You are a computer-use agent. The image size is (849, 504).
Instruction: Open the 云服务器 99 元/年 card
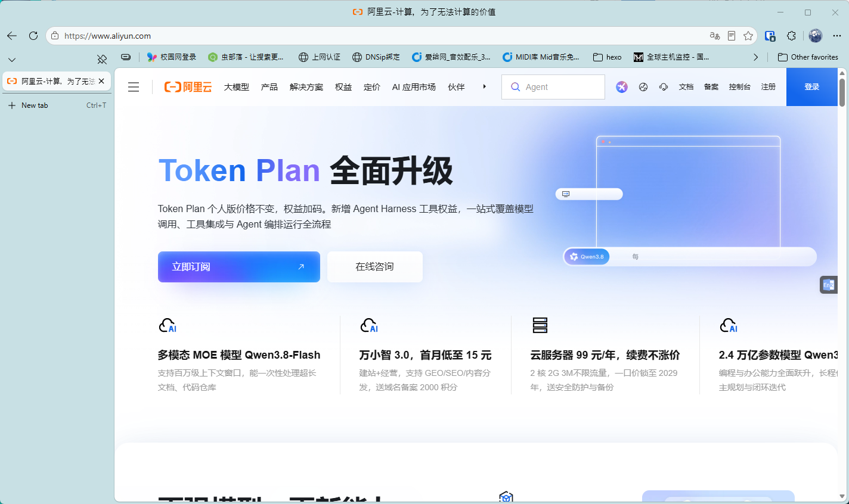(x=605, y=355)
